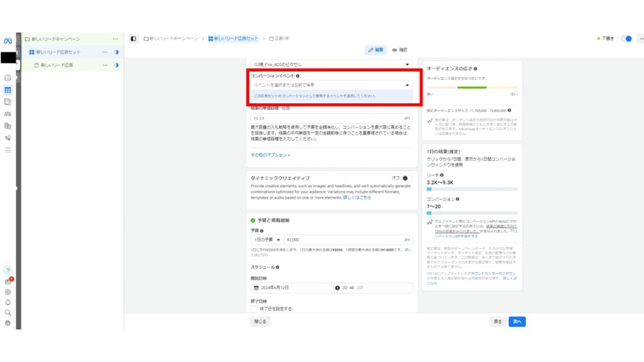Click the notifications bell icon
644x362 pixels.
click(8, 302)
